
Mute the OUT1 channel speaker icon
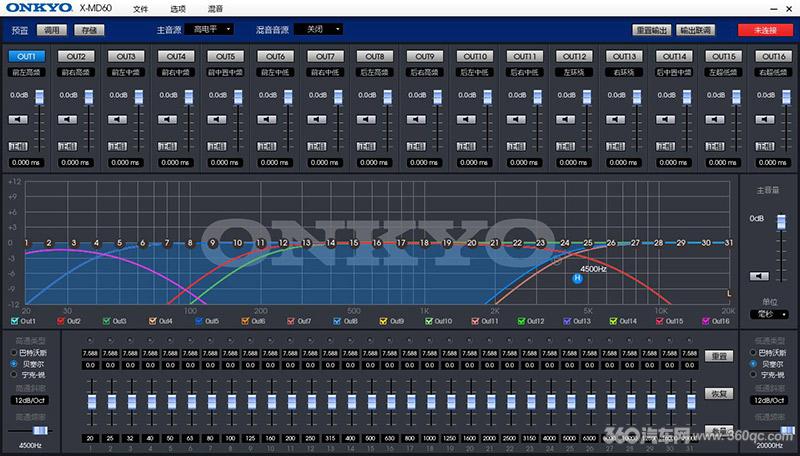(x=18, y=119)
